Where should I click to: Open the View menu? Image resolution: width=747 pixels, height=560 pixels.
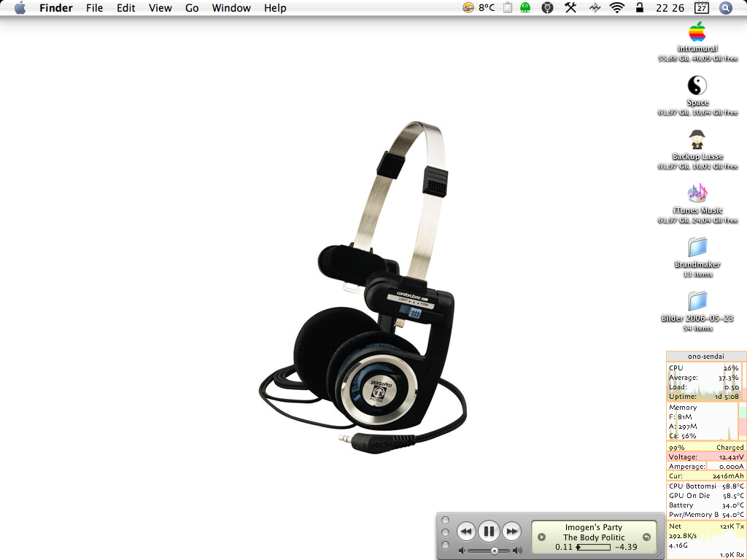[160, 8]
